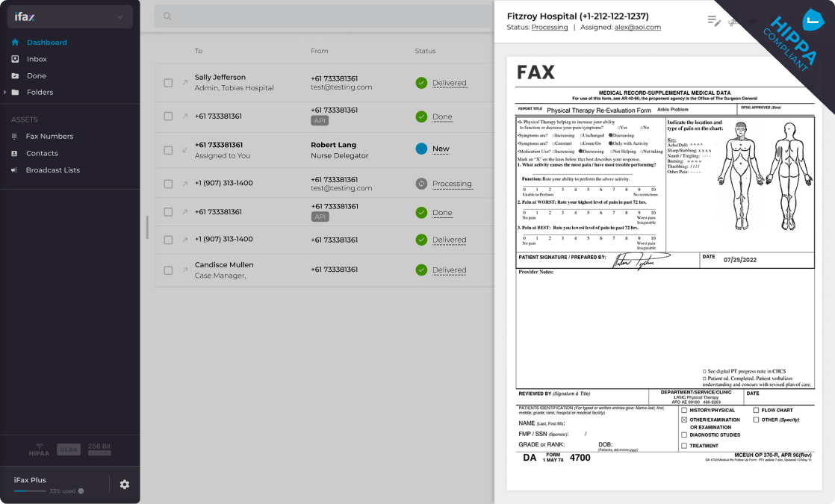
Task: Select Fax Numbers in Assets
Action: 49,136
